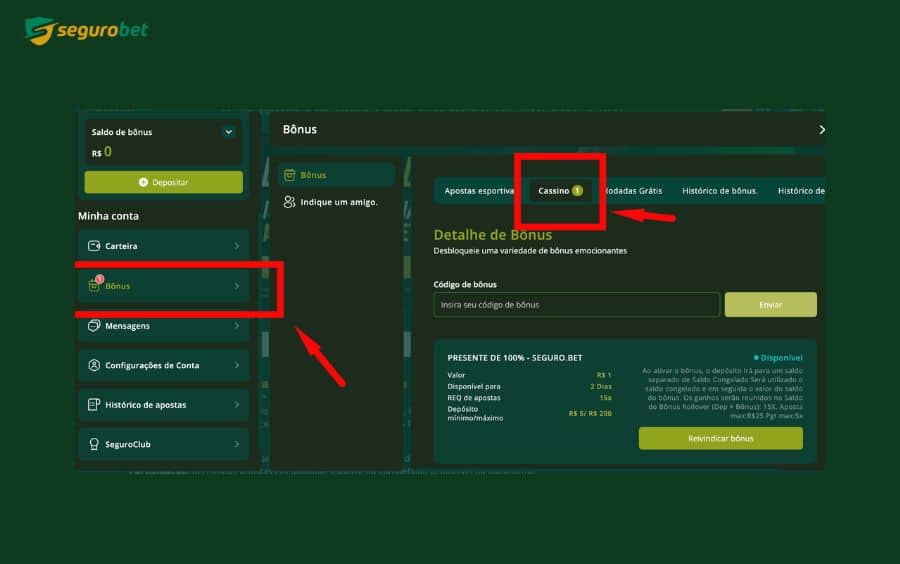Click the PRESENTE DE 100% - SEGURO.BET title
The width and height of the screenshot is (900, 564).
point(515,357)
